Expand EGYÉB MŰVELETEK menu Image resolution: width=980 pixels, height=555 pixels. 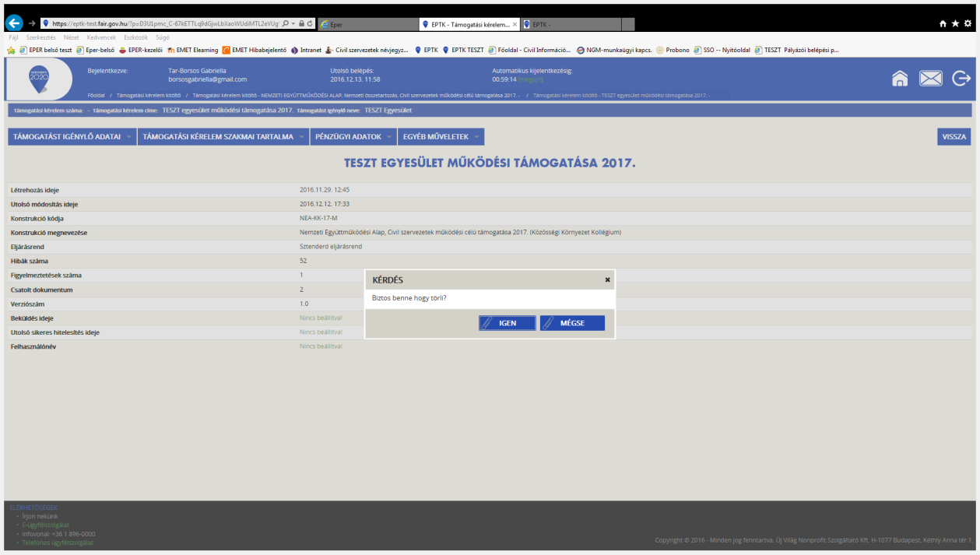pos(441,136)
